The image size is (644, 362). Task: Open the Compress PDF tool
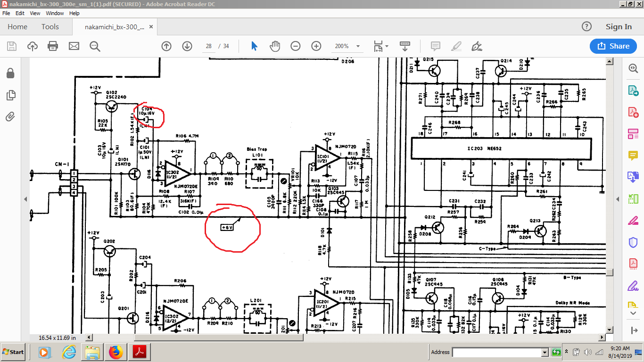633,264
